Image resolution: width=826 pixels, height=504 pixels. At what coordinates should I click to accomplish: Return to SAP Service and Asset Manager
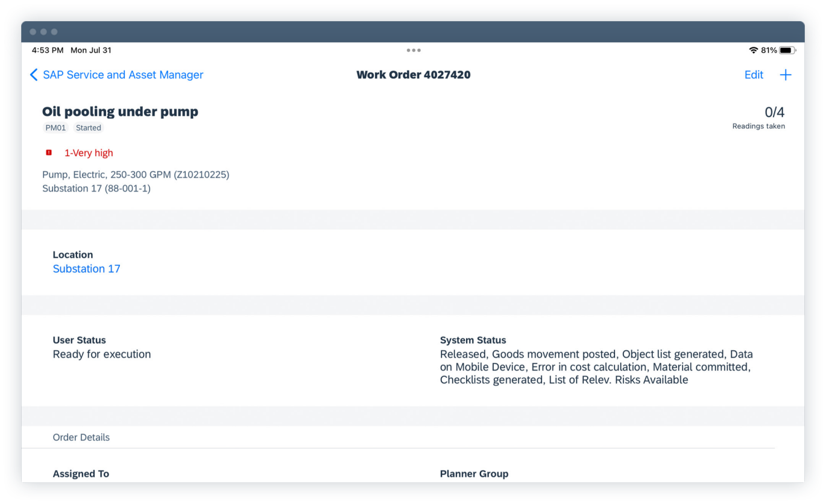123,75
